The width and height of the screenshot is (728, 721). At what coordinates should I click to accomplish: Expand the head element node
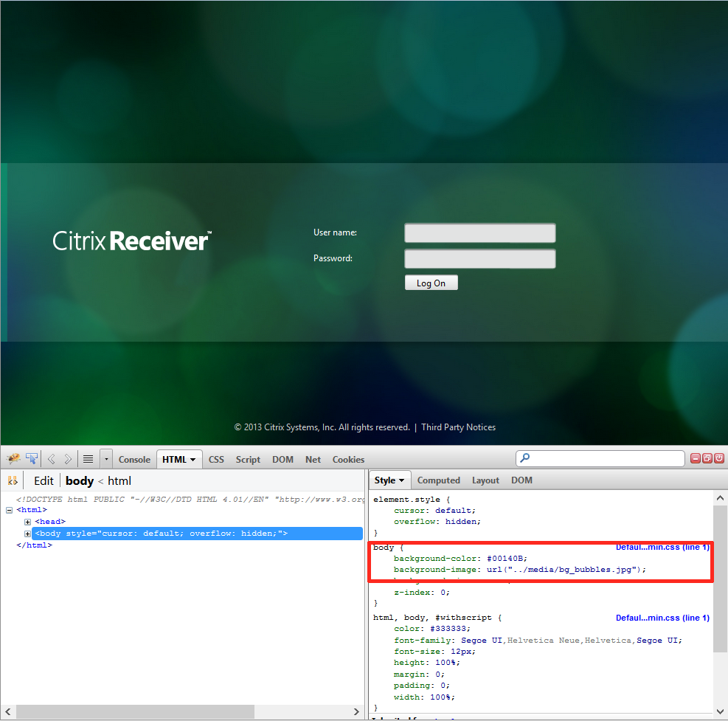(x=28, y=522)
